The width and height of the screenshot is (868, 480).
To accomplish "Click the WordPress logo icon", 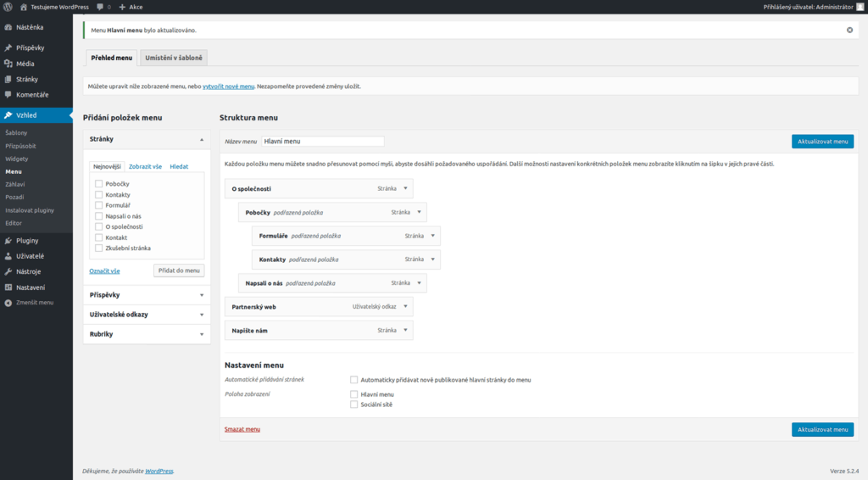I will [x=8, y=7].
